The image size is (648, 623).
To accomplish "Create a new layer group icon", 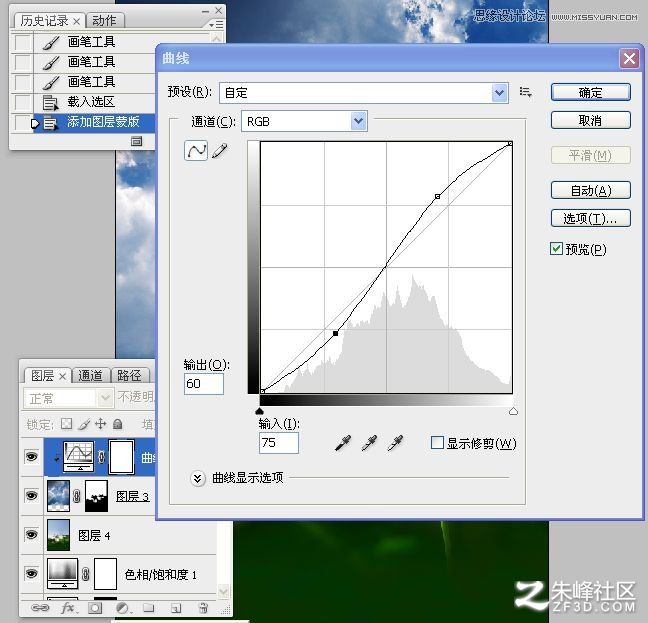I will click(148, 607).
